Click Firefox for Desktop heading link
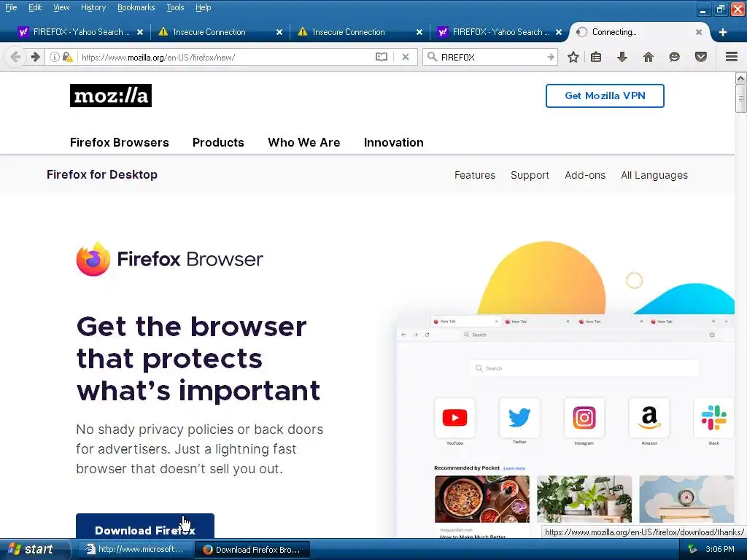This screenshot has width=747, height=560. click(102, 175)
